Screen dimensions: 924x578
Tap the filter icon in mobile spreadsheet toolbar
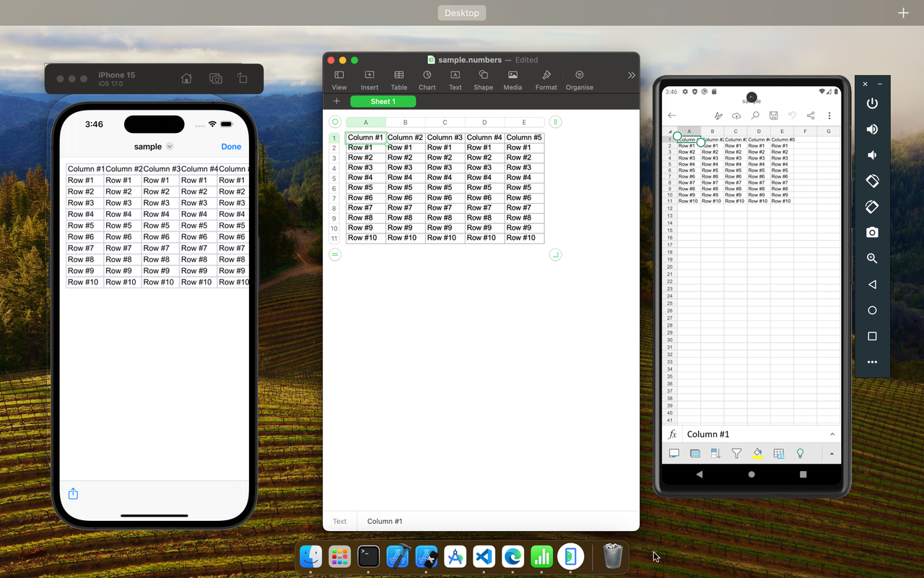736,453
